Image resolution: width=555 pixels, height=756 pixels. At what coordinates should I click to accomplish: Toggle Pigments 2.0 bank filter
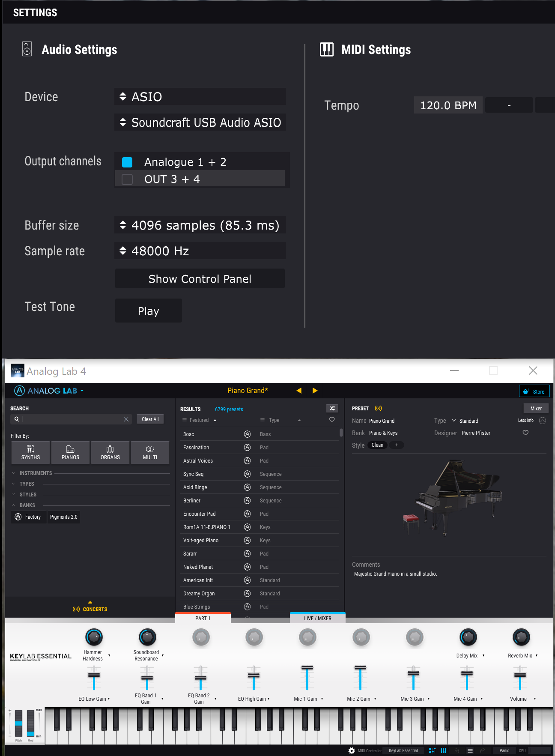[x=63, y=517]
